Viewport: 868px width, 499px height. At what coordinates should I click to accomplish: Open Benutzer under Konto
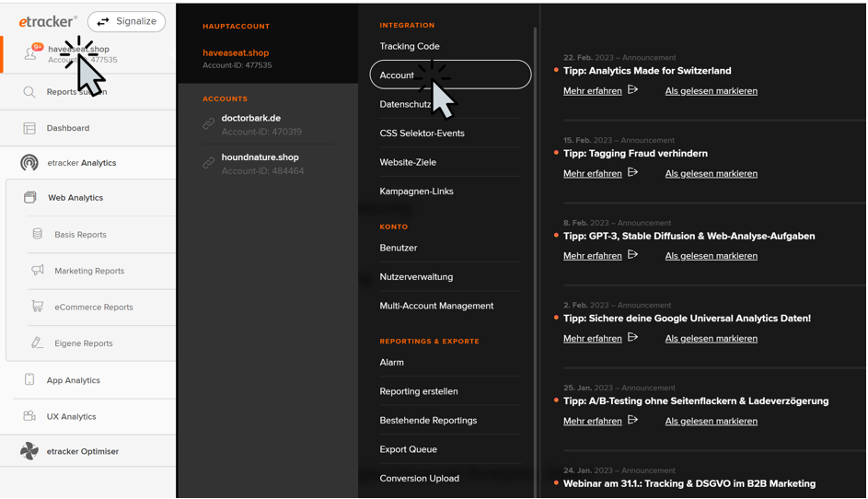pos(399,248)
